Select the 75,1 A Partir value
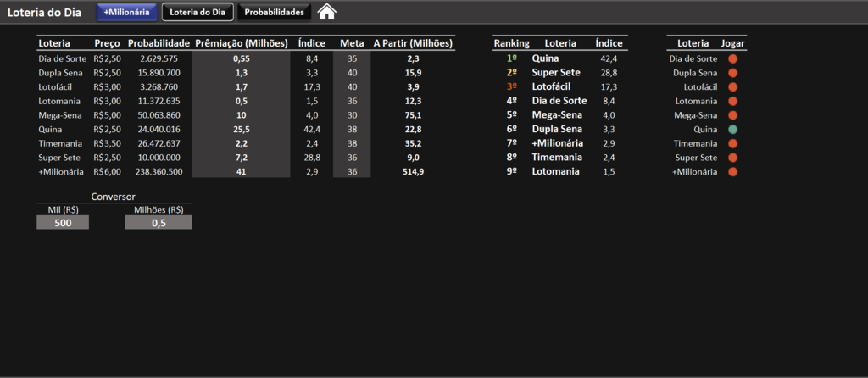The width and height of the screenshot is (868, 378). (413, 115)
